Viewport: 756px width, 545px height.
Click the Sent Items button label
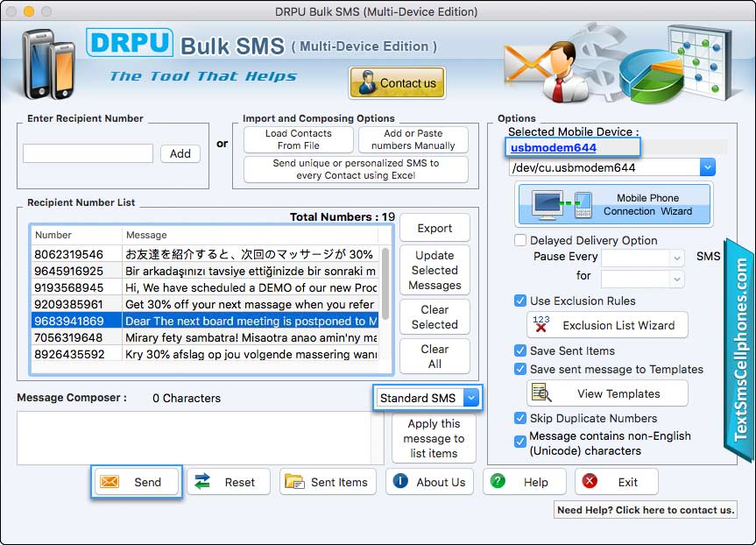(x=339, y=482)
